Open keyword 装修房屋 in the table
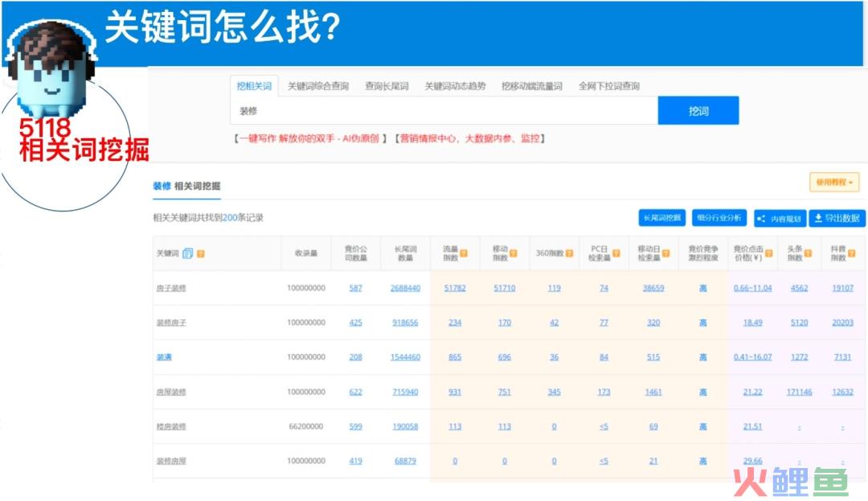Image resolution: width=868 pixels, height=501 pixels. point(171,461)
